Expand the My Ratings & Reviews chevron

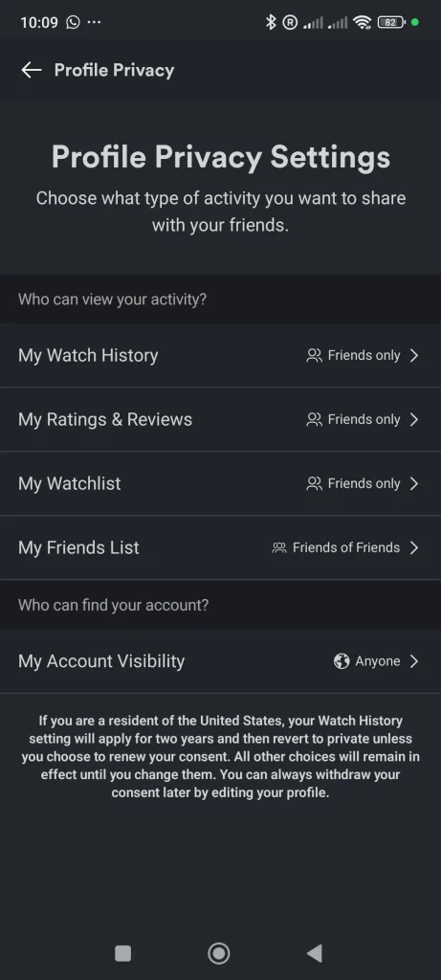[x=413, y=419]
